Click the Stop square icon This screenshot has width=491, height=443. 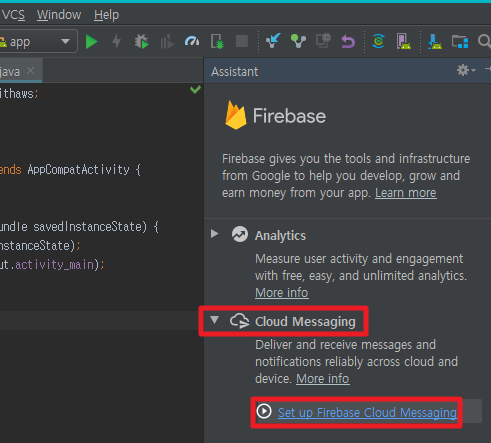pyautogui.click(x=242, y=42)
